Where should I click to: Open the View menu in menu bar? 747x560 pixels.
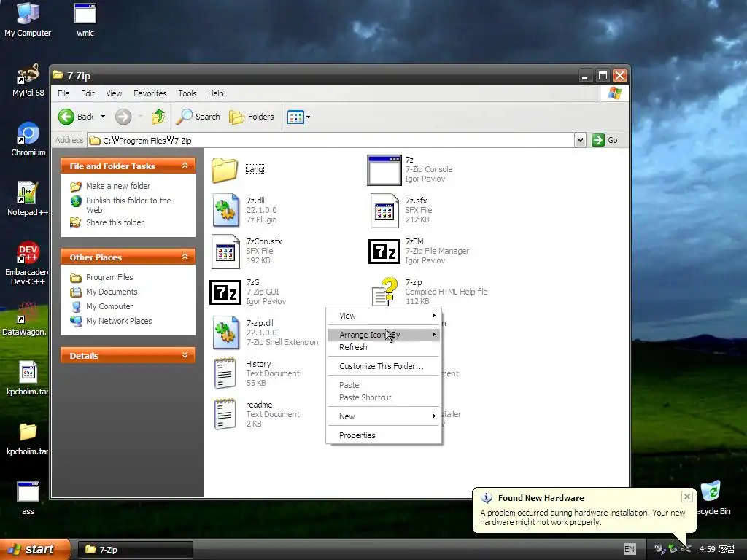(x=114, y=93)
